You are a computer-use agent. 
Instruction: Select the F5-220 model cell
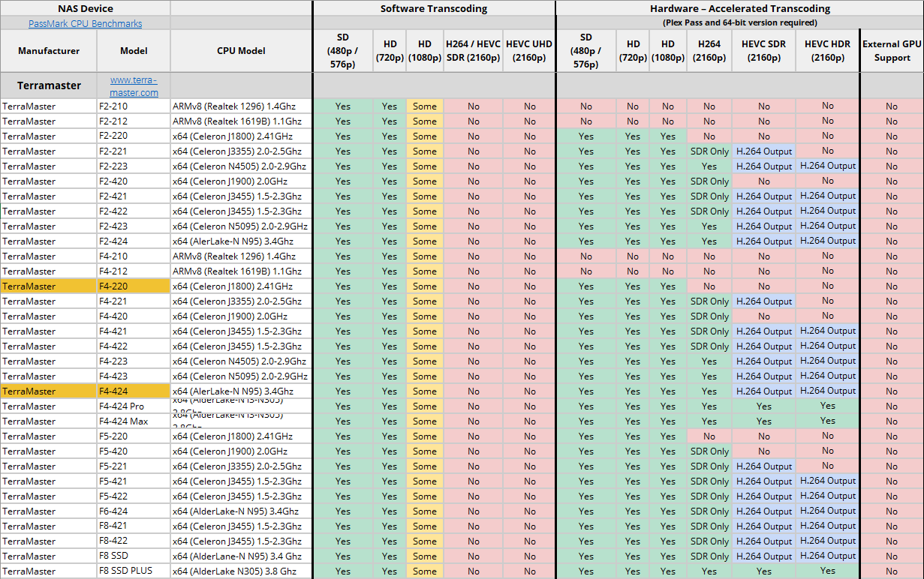point(134,436)
